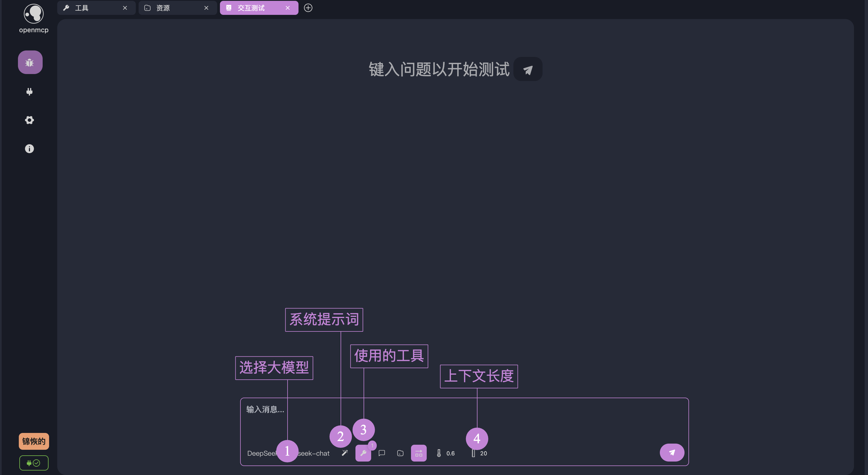
Task: Open the prompt chat-bubble icon in toolbar
Action: (x=382, y=453)
